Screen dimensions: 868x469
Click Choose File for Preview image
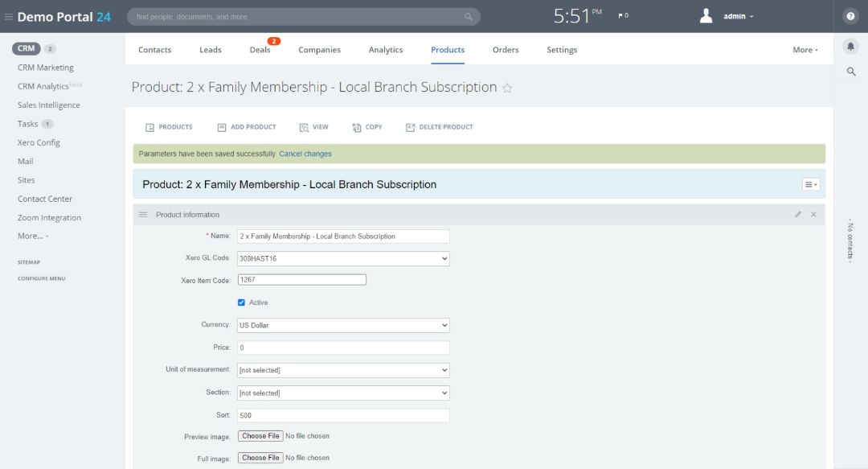pyautogui.click(x=260, y=436)
